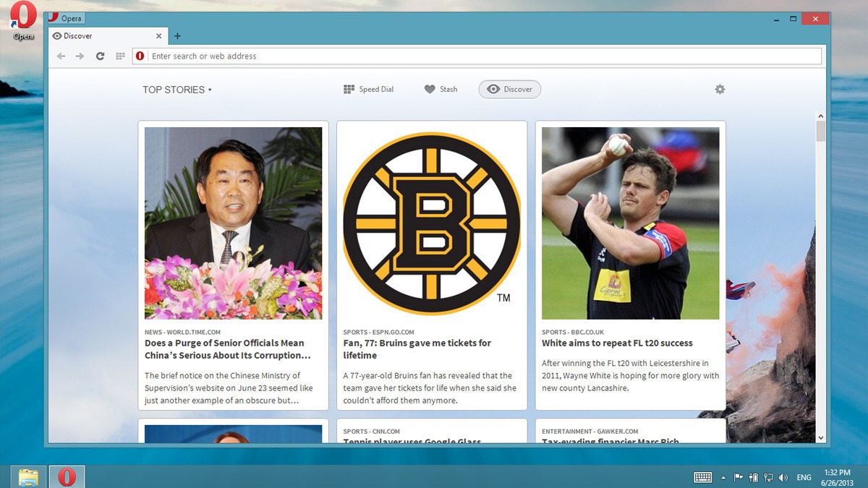The image size is (868, 488).
Task: Expand the TOP STORIES category dropdown
Action: coord(177,90)
